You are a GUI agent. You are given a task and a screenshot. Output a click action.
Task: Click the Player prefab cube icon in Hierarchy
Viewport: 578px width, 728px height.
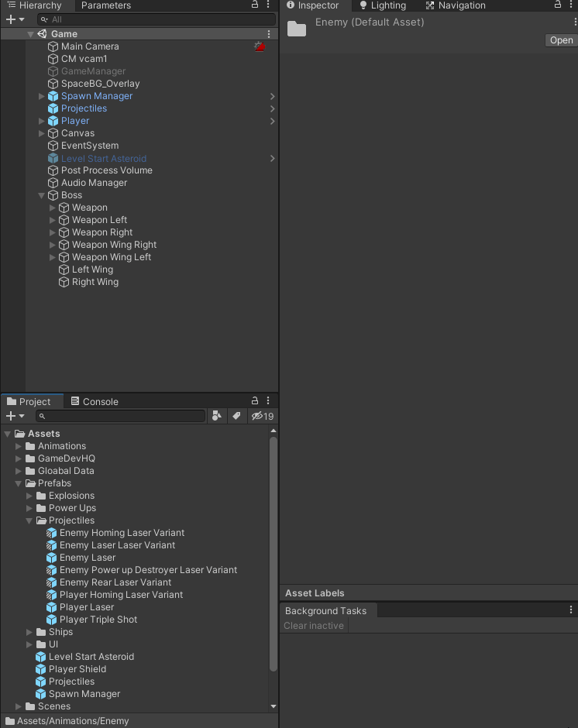click(53, 121)
